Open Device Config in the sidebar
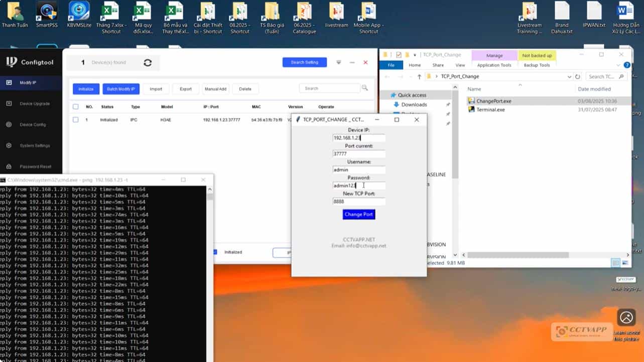This screenshot has height=362, width=644. [x=32, y=125]
